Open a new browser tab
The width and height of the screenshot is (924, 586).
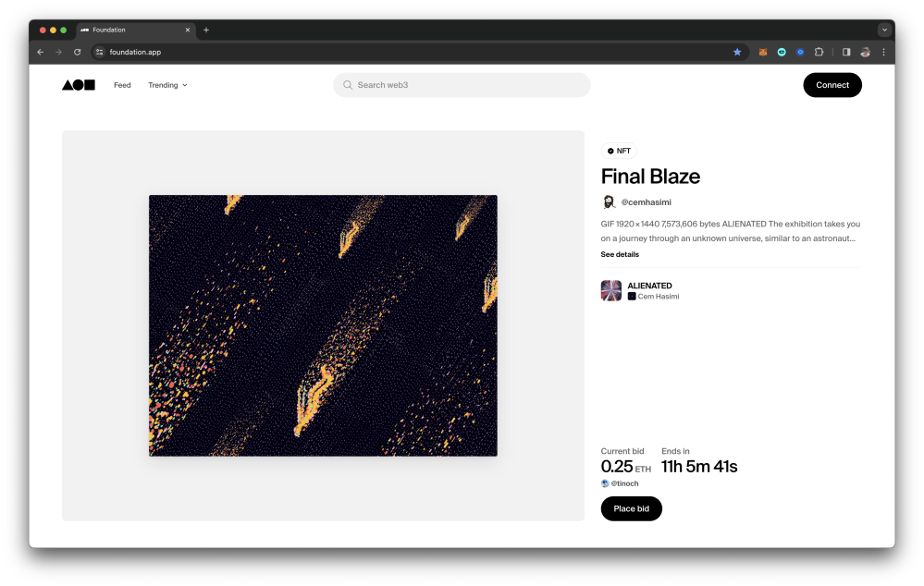tap(206, 30)
